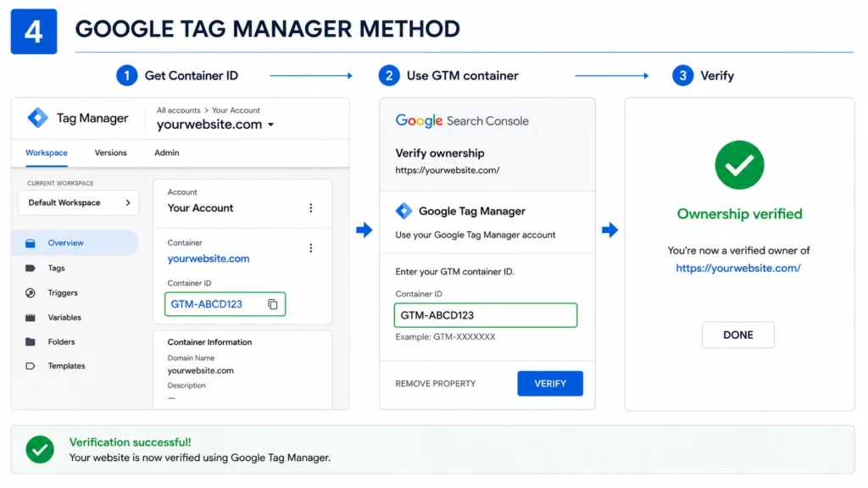This screenshot has width=868, height=488.
Task: Expand the Default Workspace selector
Action: coord(78,202)
